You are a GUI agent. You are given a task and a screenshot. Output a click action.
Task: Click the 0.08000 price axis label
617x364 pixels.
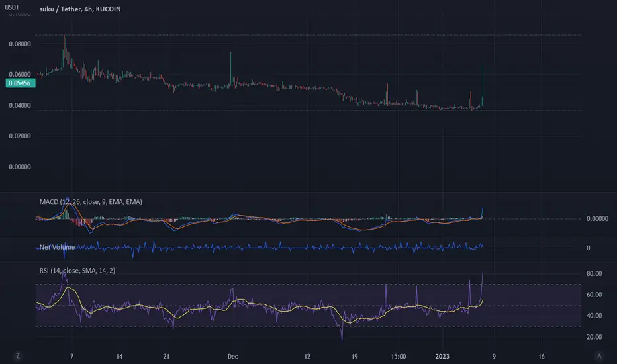[x=20, y=44]
